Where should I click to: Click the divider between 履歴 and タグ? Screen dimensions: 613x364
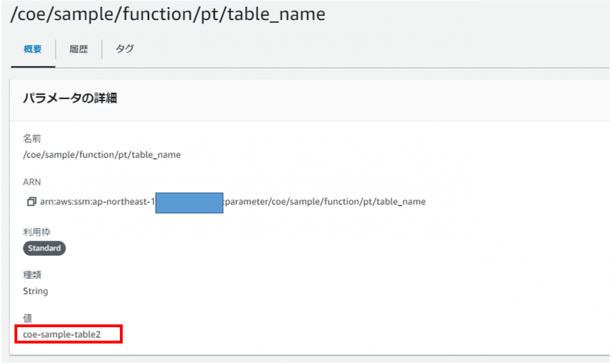(102, 49)
